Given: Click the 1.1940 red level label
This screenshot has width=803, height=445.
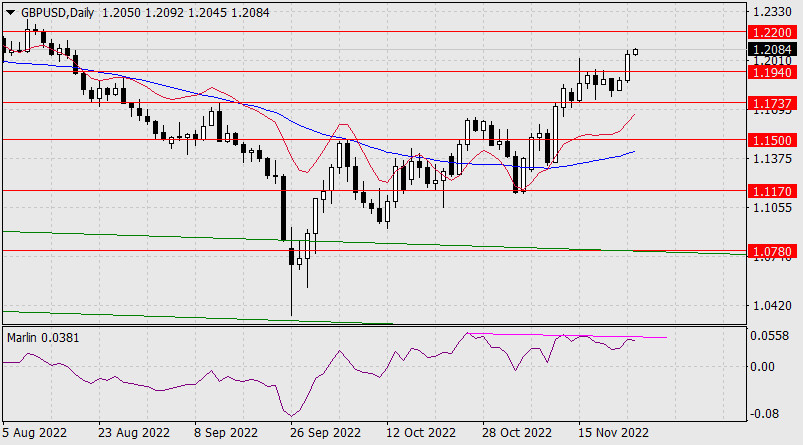Looking at the screenshot, I should pos(772,72).
